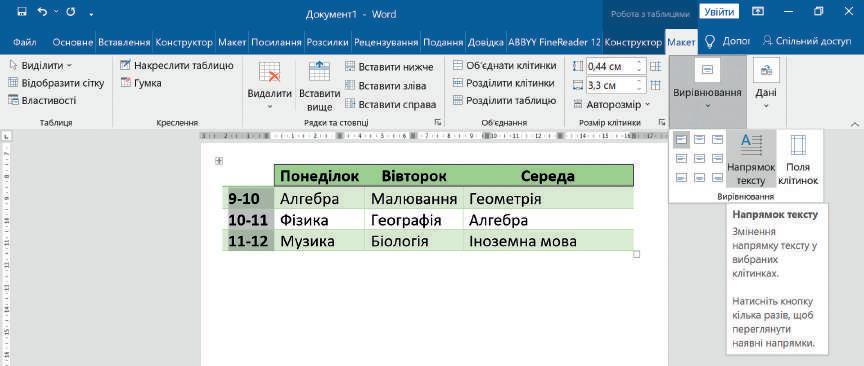The image size is (864, 366).
Task: Open the Авторозмір dropdown
Action: pyautogui.click(x=612, y=104)
